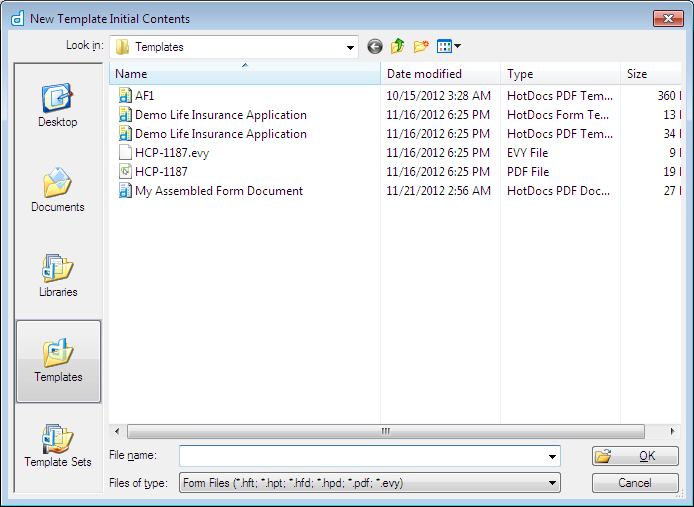Click the 360 size cell for AF1
694x507 pixels.
pyautogui.click(x=669, y=96)
